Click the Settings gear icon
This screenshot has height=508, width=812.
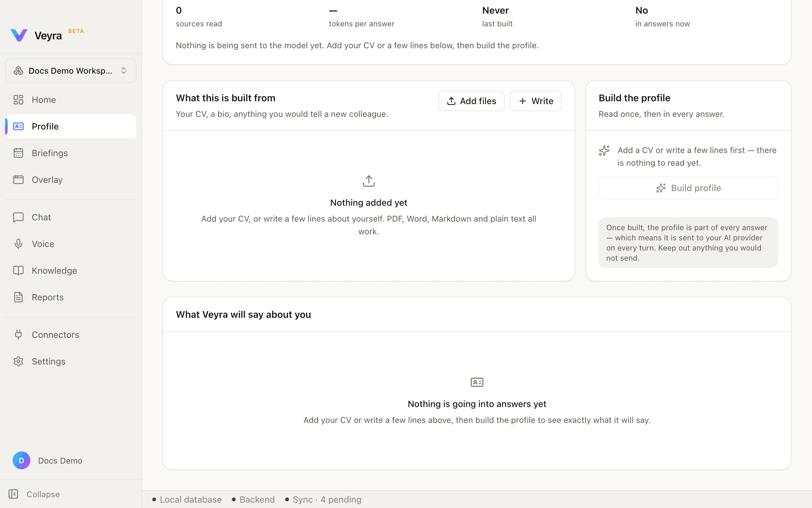coord(18,361)
